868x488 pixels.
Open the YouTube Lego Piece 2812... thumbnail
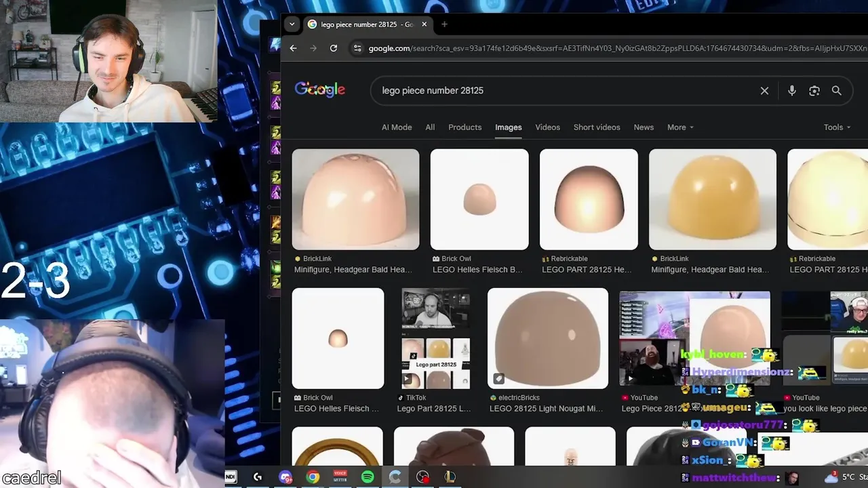[694, 338]
